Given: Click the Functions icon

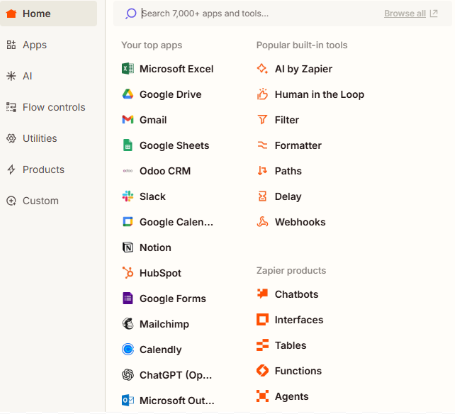Looking at the screenshot, I should [262, 370].
